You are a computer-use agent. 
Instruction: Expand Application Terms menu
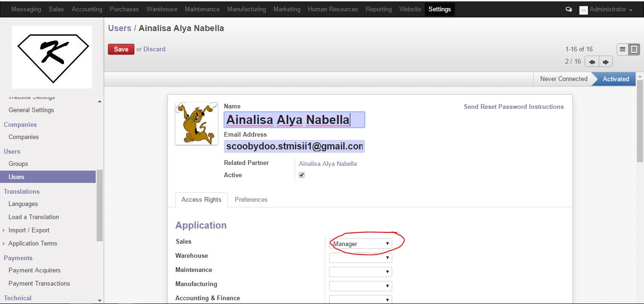click(x=33, y=243)
